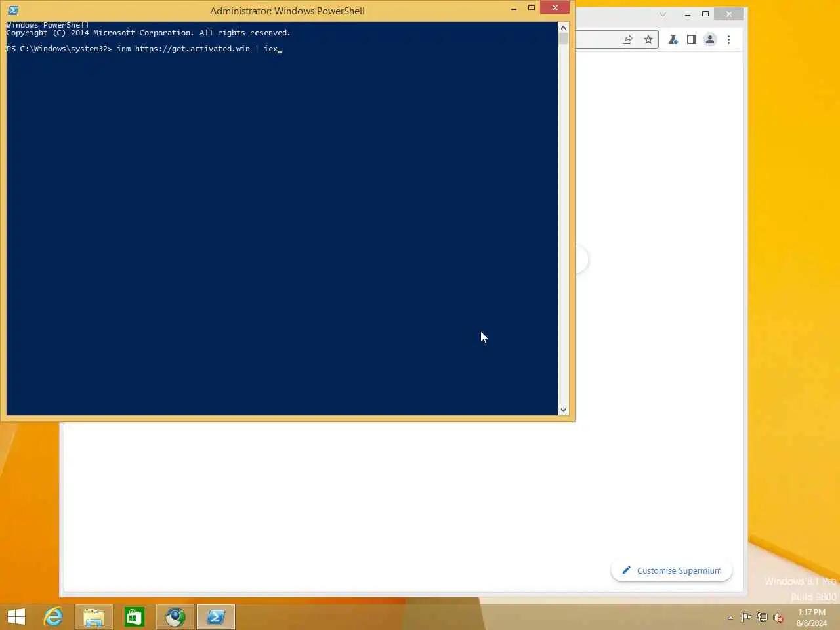840x630 pixels.
Task: Click share page icon in Supermium browser
Action: [x=627, y=40]
